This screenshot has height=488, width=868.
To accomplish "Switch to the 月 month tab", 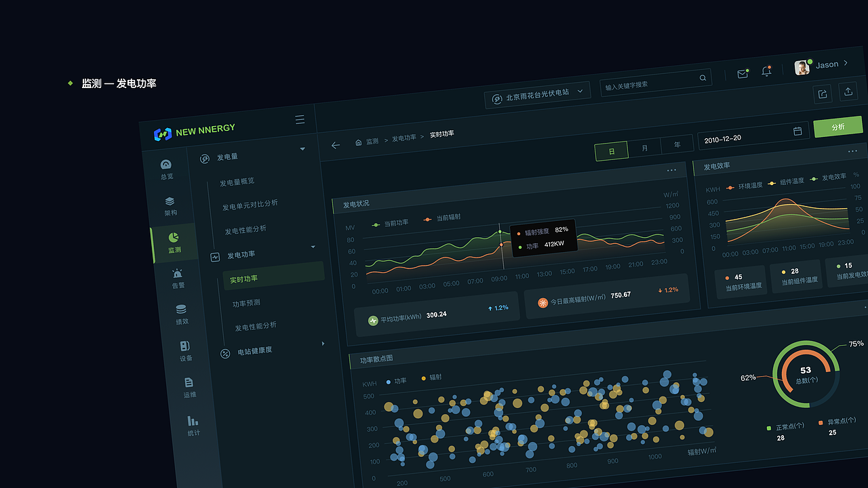I will 644,148.
